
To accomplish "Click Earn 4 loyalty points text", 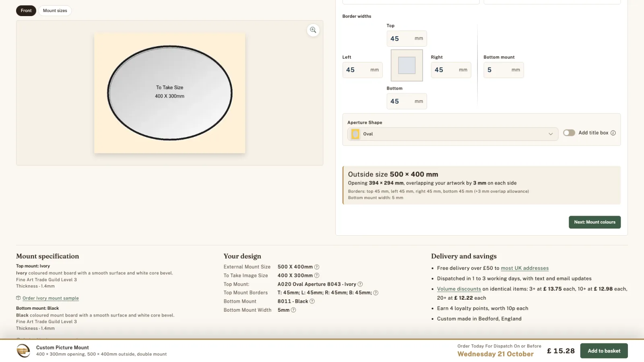I will [483, 309].
